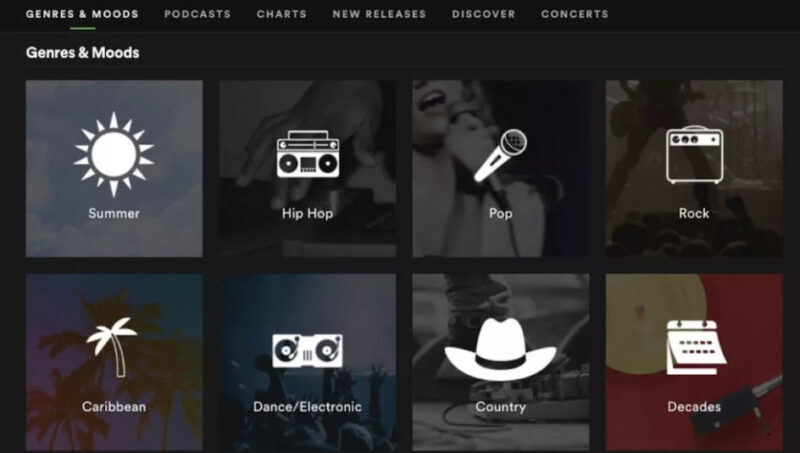Open the Charts tab
The image size is (800, 453).
282,14
